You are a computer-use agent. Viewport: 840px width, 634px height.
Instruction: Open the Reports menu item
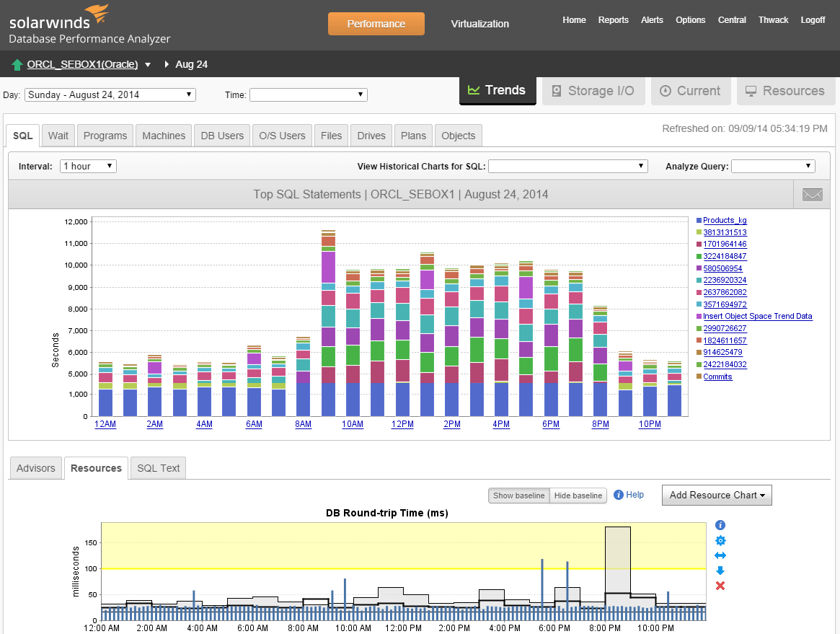tap(614, 20)
